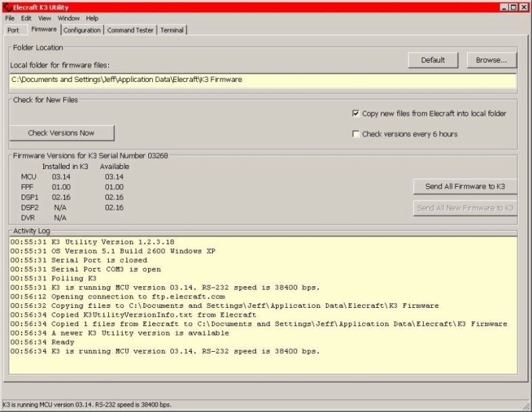Click log line 'Polling K3'

tap(53, 279)
